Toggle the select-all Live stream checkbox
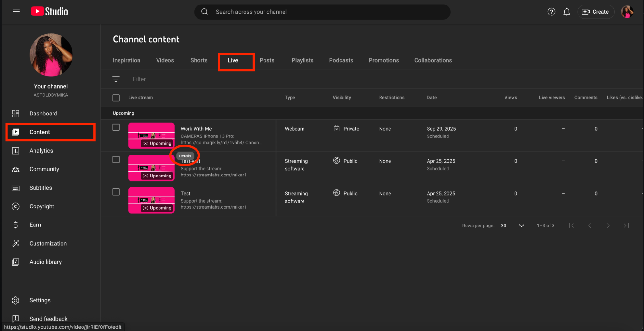 click(x=116, y=98)
